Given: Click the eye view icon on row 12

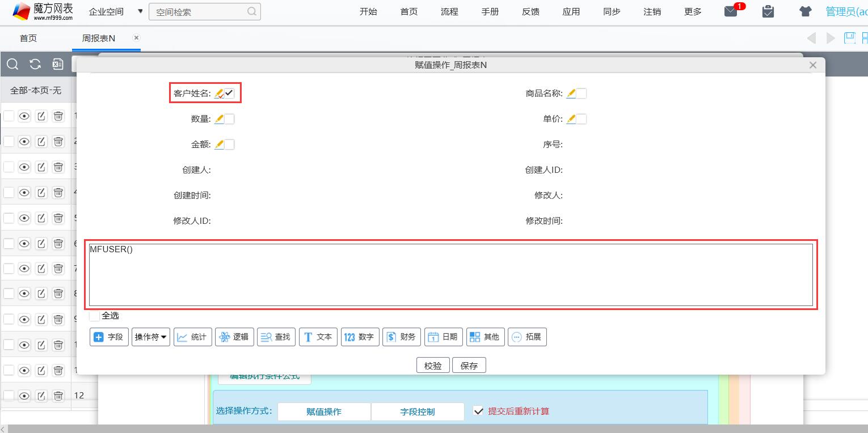Looking at the screenshot, I should [24, 396].
